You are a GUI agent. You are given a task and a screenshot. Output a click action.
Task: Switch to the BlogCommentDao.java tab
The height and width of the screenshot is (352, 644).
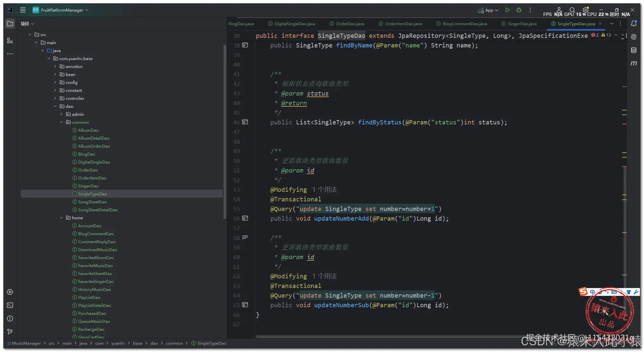click(x=462, y=24)
